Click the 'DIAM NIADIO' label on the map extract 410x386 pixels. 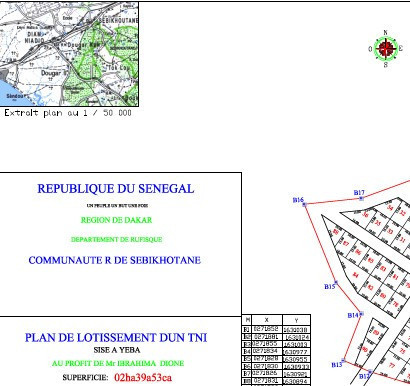click(34, 37)
